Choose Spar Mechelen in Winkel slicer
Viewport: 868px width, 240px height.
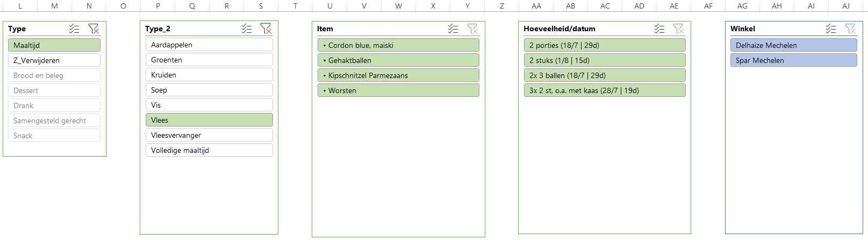(x=793, y=60)
